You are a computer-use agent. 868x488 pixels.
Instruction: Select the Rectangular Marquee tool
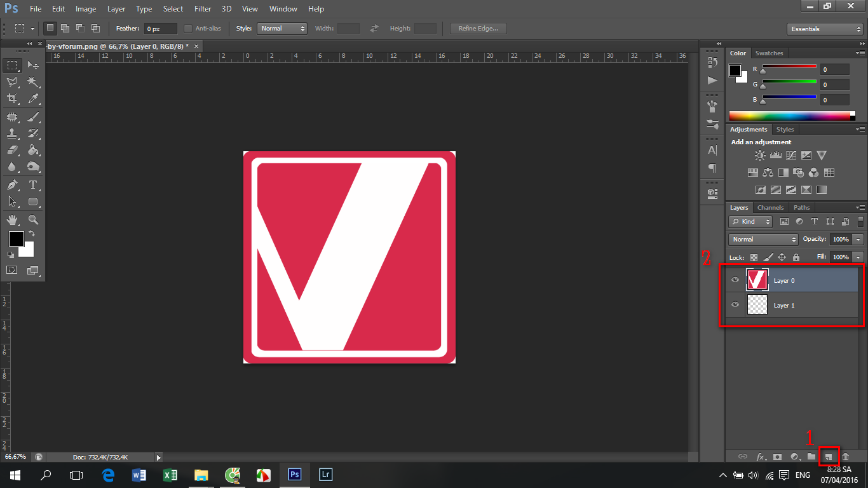pyautogui.click(x=12, y=65)
